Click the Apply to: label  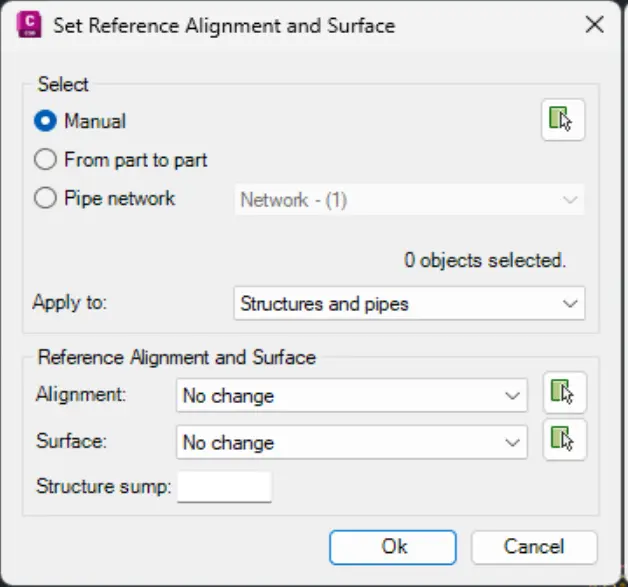69,302
